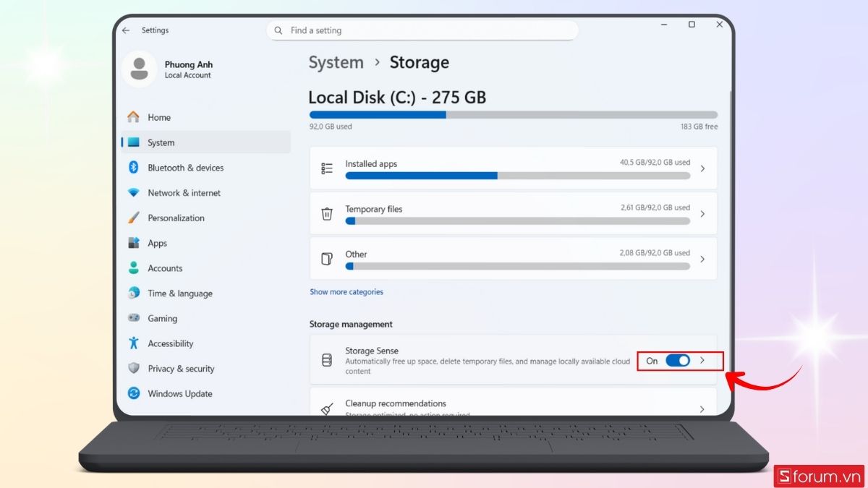Open Accessibility settings page
The width and height of the screenshot is (868, 488).
[205, 343]
